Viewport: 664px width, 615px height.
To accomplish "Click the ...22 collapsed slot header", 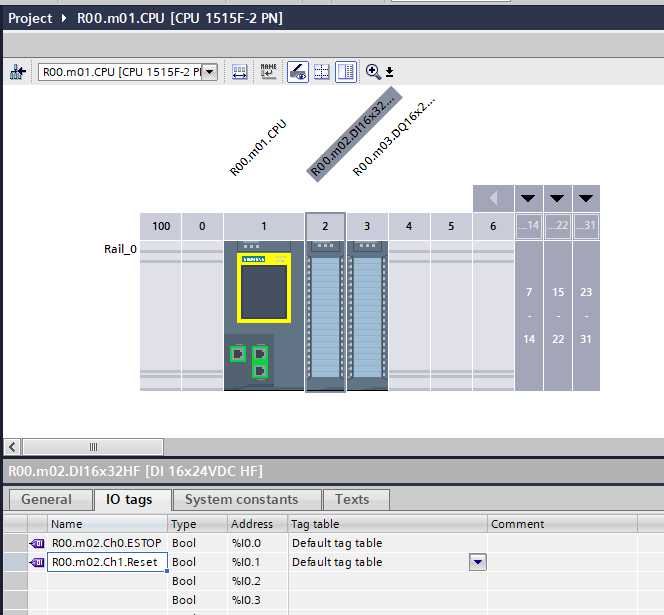I will [558, 226].
